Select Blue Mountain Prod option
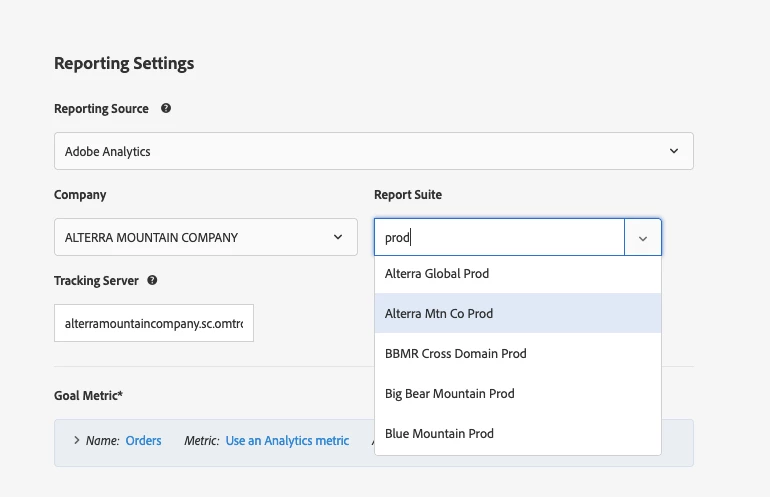 439,433
